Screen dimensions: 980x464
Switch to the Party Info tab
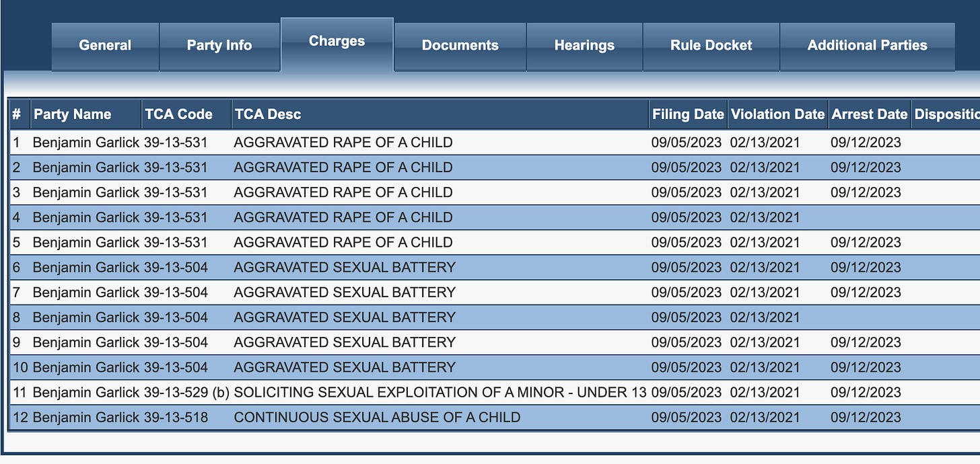pyautogui.click(x=219, y=46)
